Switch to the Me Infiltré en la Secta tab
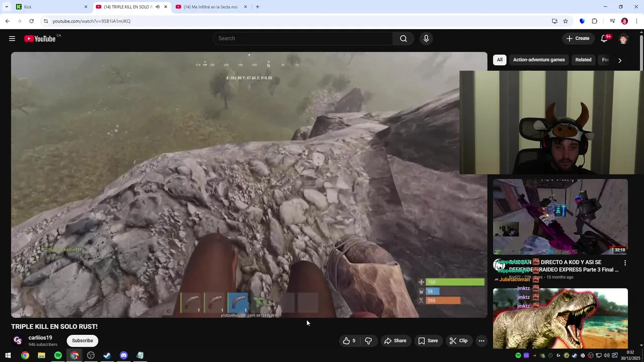 pos(211,7)
